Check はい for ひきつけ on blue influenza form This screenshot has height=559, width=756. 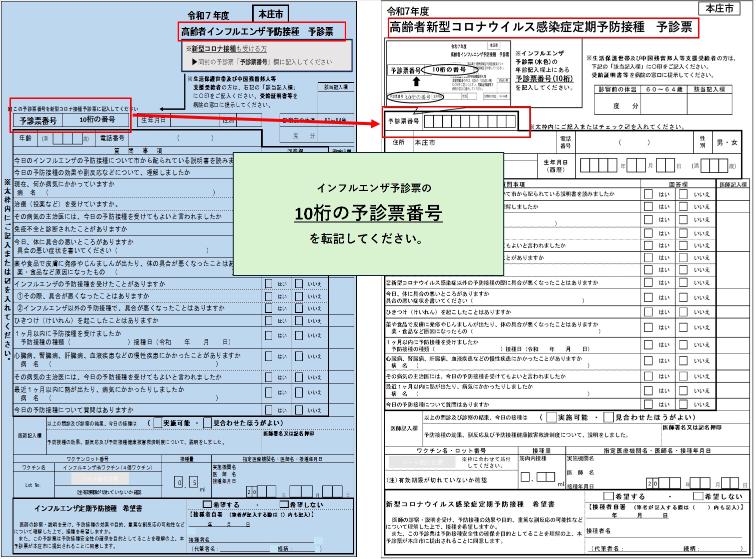(269, 320)
